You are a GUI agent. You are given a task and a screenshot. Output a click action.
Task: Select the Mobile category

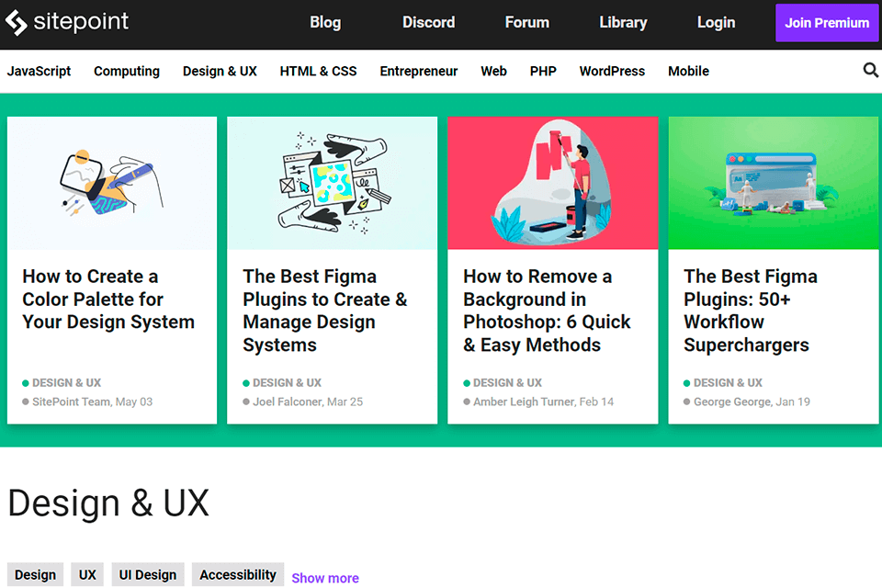point(688,72)
